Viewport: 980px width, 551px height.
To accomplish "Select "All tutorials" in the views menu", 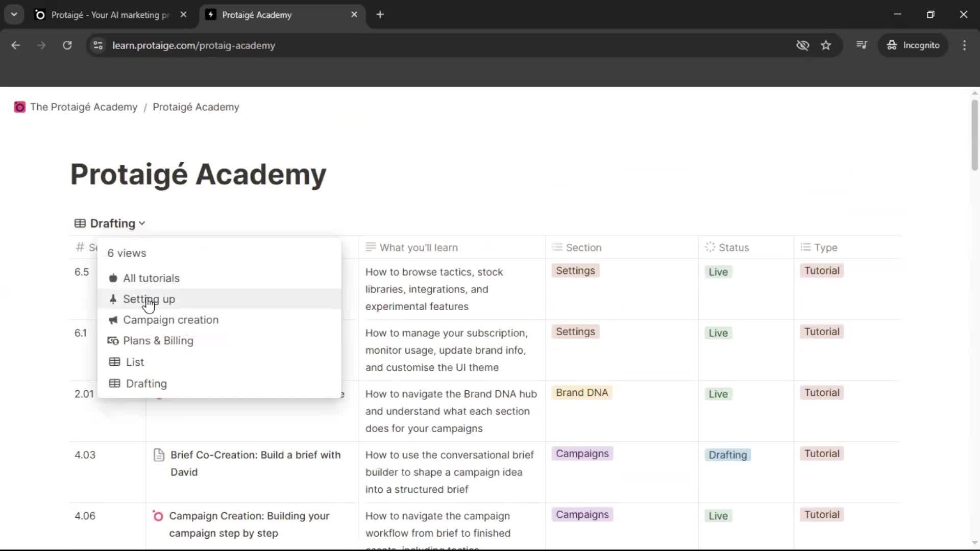I will [x=152, y=278].
